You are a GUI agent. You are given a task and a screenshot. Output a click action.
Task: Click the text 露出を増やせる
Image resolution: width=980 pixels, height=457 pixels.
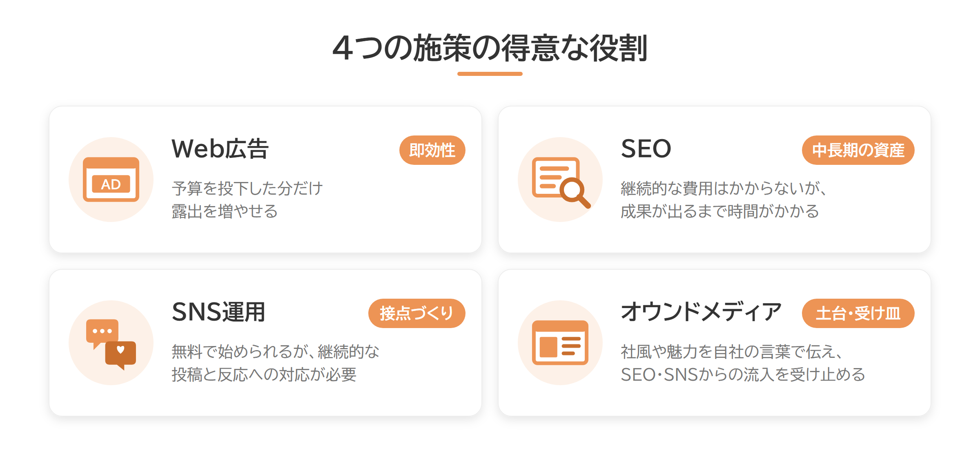point(225,211)
